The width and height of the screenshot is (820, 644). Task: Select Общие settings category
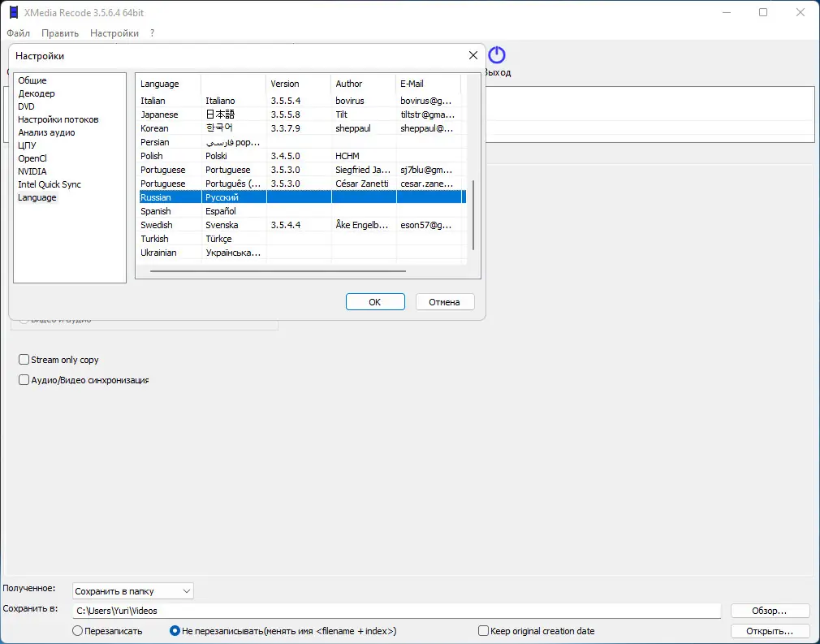(x=32, y=80)
